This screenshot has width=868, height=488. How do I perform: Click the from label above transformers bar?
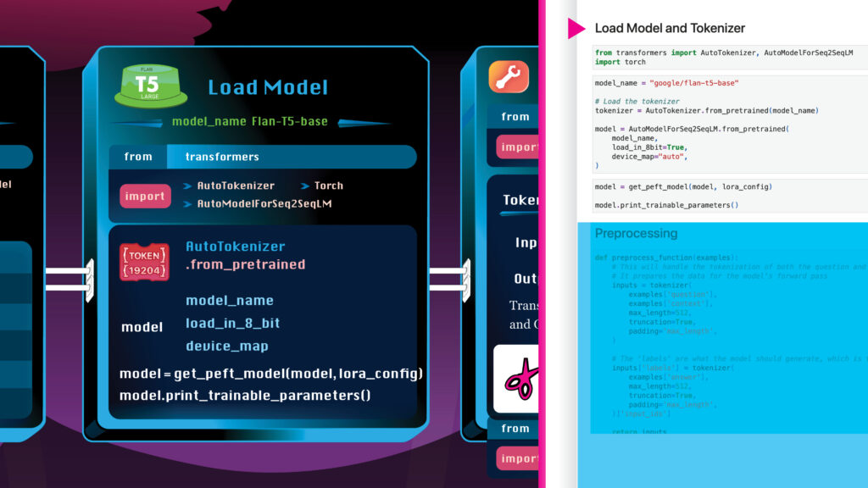point(138,157)
